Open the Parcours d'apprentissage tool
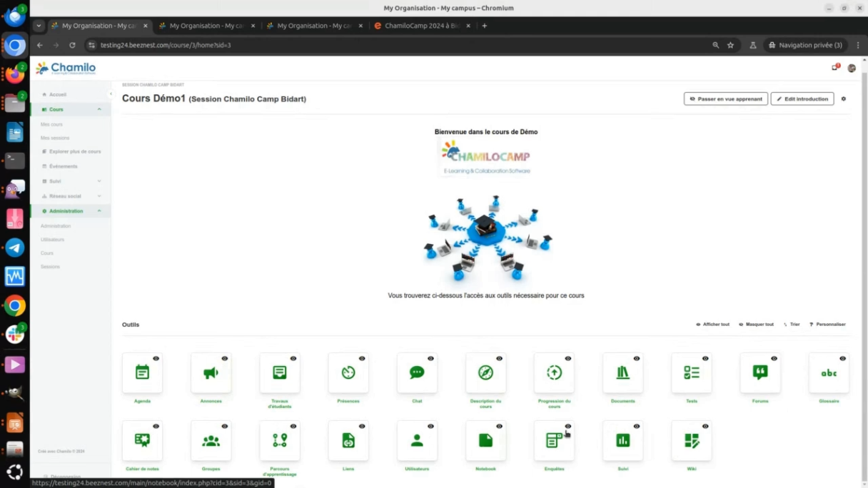Screen dimensions: 868x488 280,441
